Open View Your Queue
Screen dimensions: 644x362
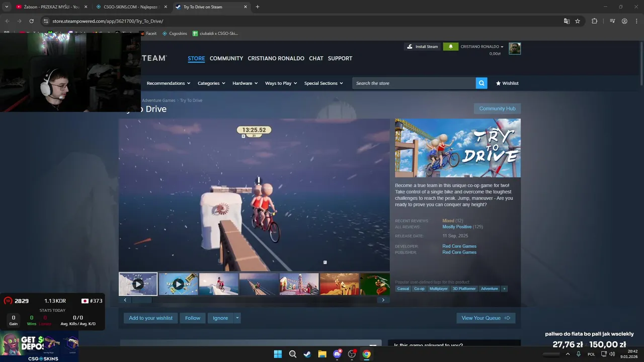tap(486, 318)
